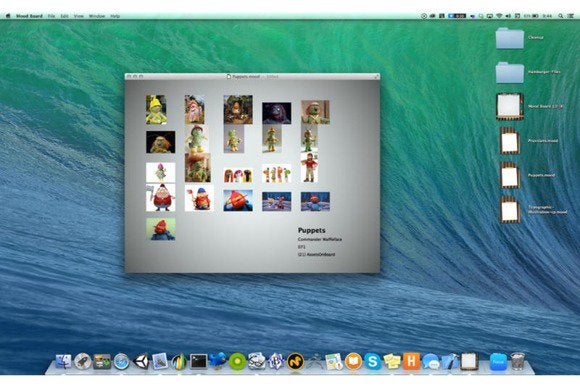This screenshot has height=388, width=580.
Task: Click the AssetsOnboard link in the board
Action: pyautogui.click(x=321, y=254)
